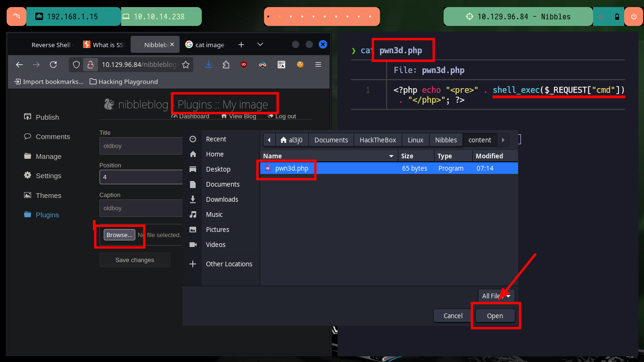The height and width of the screenshot is (362, 644).
Task: Click the 10.129.96.84 - Nibbles target widget
Action: [x=518, y=16]
